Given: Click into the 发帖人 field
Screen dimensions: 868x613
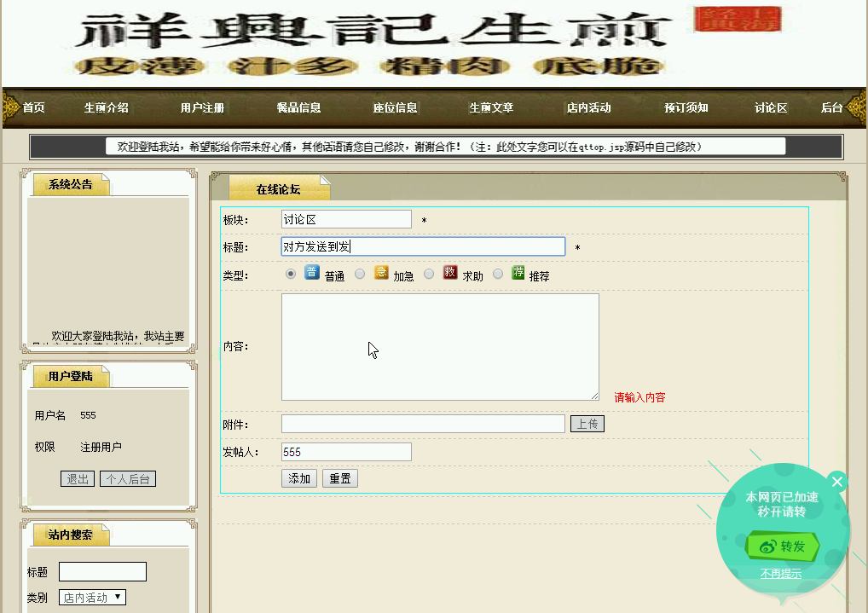Looking at the screenshot, I should [x=346, y=452].
